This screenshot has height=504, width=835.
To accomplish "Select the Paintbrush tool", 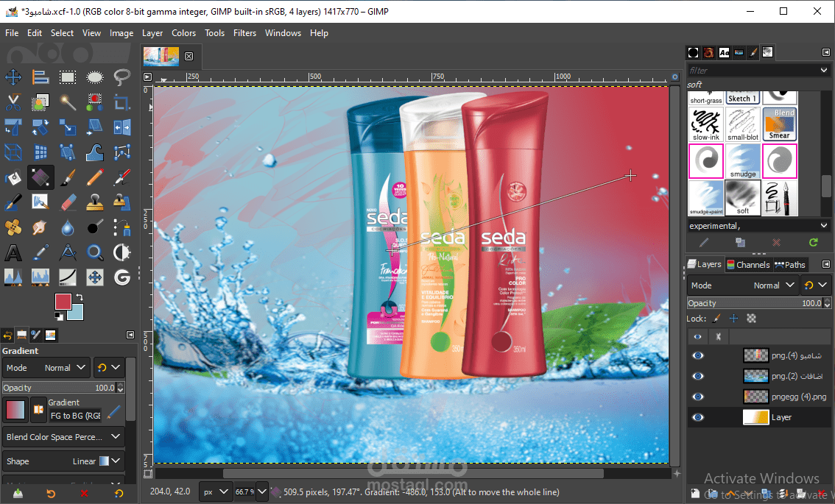I will (68, 177).
